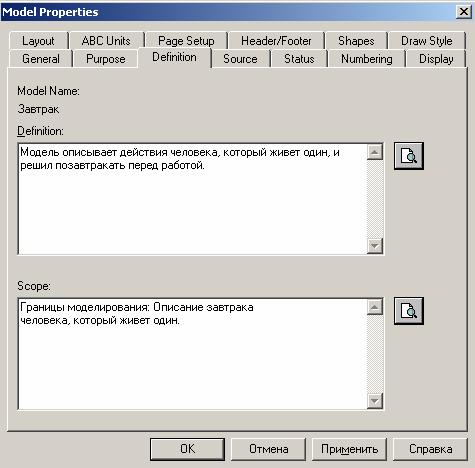Select the General tab
475x468 pixels.
click(x=41, y=59)
